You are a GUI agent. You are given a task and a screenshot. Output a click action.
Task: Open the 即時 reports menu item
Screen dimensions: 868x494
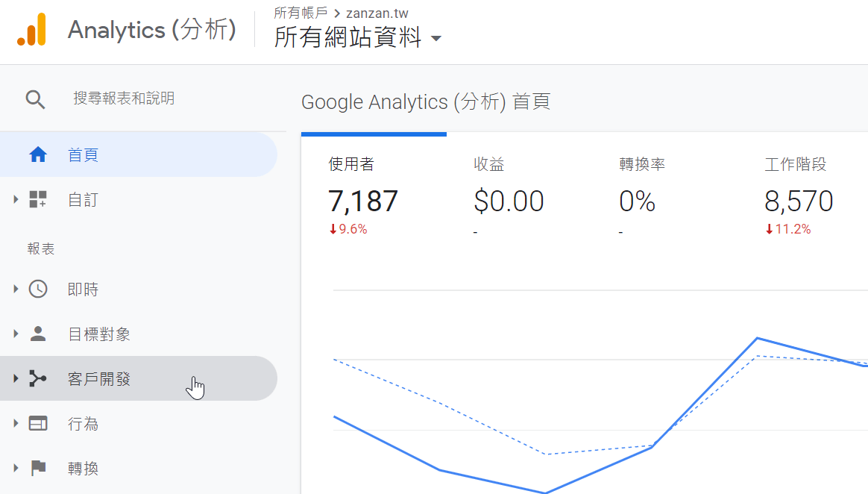[x=139, y=289]
